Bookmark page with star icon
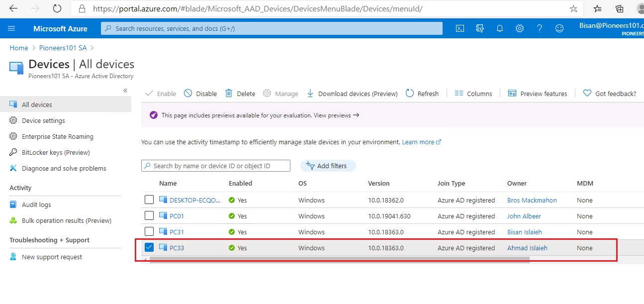The image size is (644, 304). pyautogui.click(x=573, y=8)
